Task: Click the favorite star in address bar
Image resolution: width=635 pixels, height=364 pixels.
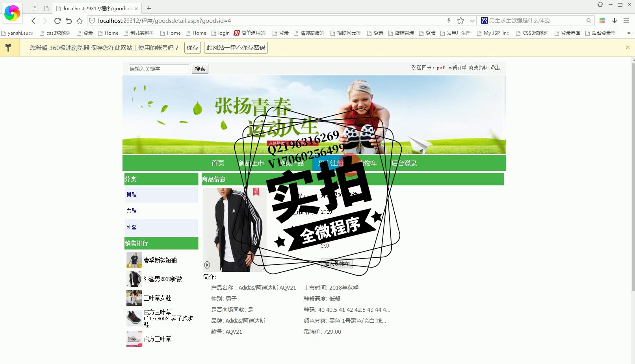Action: pyautogui.click(x=460, y=21)
